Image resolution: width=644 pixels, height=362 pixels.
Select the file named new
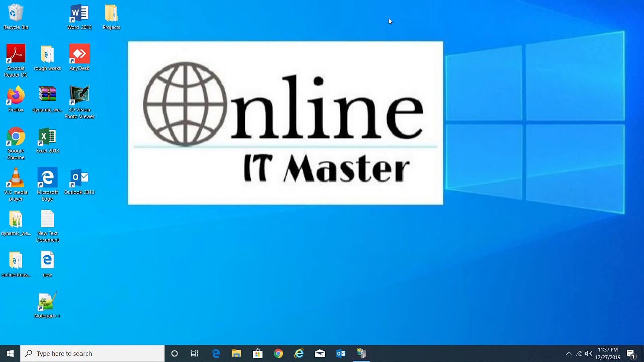[x=47, y=264]
